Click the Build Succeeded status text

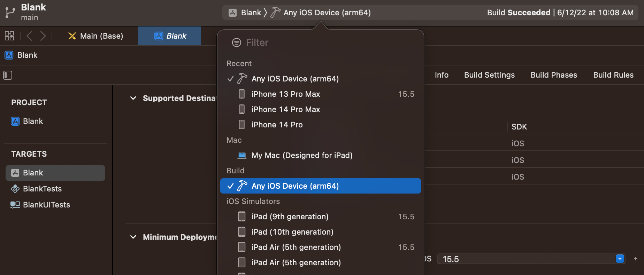pos(519,13)
